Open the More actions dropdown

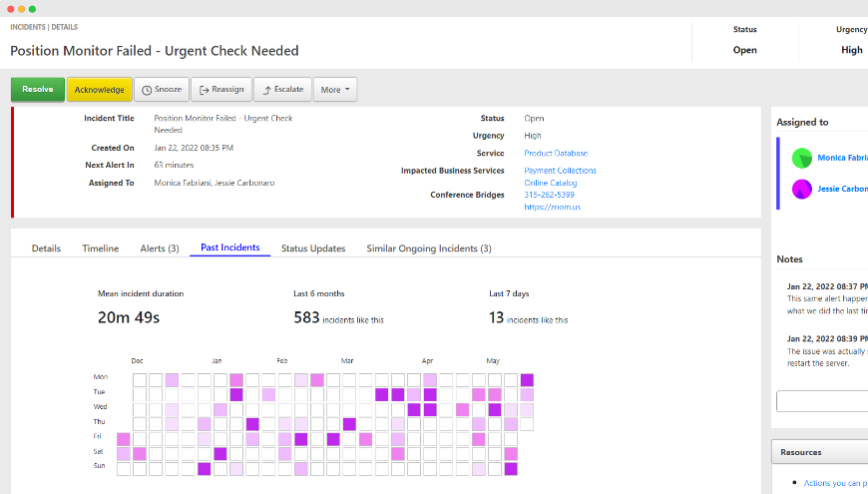point(334,90)
